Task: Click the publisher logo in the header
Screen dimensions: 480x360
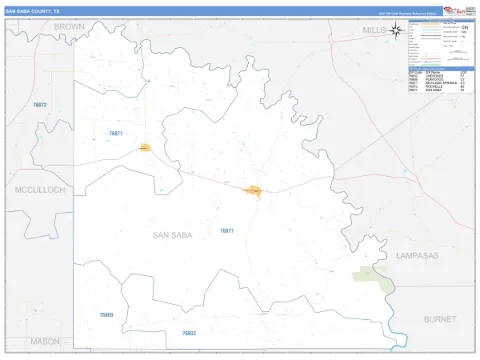Action: click(x=454, y=11)
